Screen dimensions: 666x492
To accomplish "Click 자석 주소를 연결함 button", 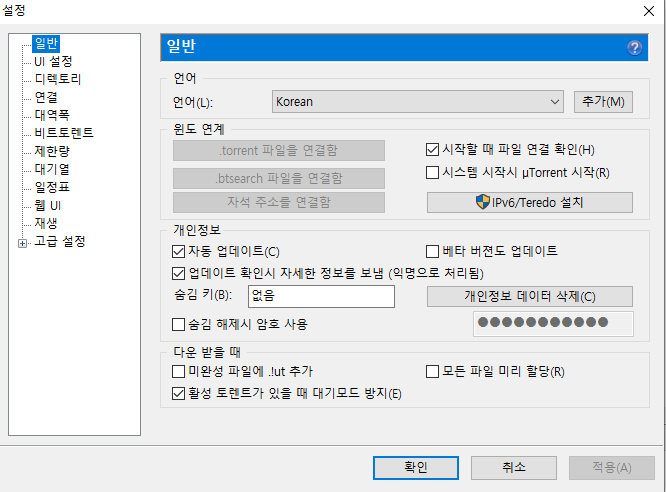I will click(279, 202).
